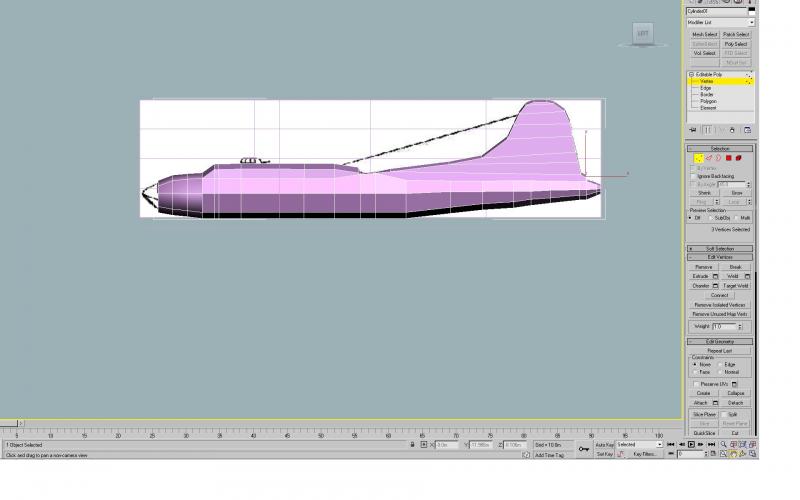Open the Modifier List dropdown

coord(720,22)
